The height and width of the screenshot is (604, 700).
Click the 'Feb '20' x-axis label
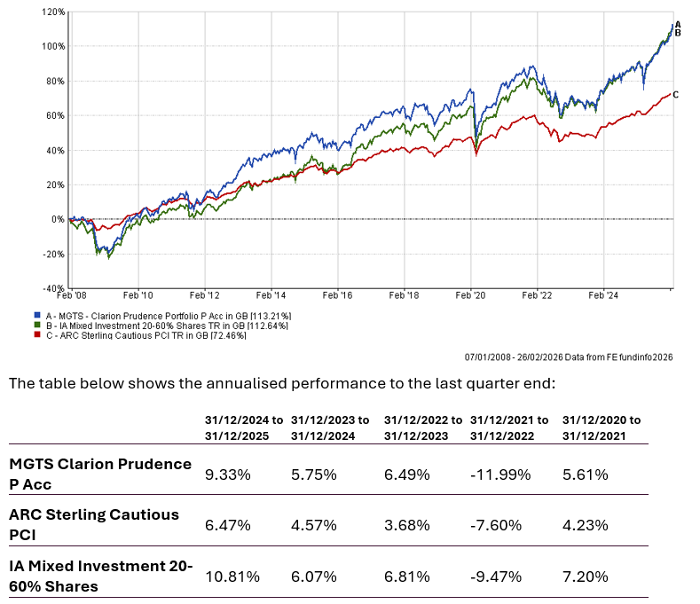pos(471,297)
